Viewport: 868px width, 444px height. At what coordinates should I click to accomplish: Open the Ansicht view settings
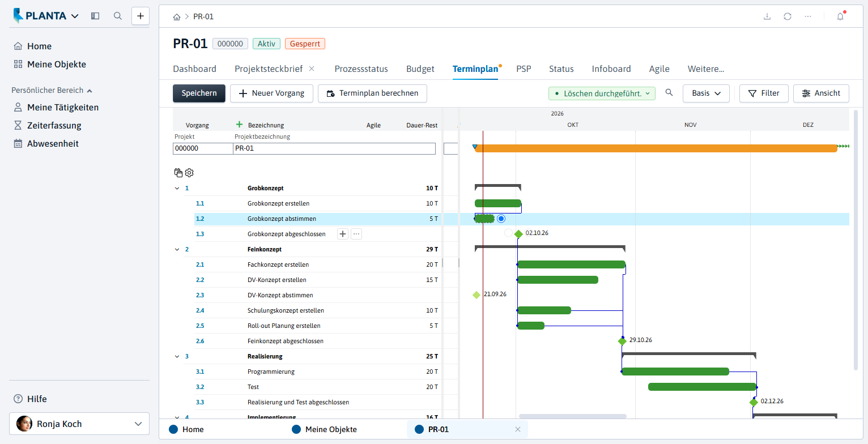[821, 93]
